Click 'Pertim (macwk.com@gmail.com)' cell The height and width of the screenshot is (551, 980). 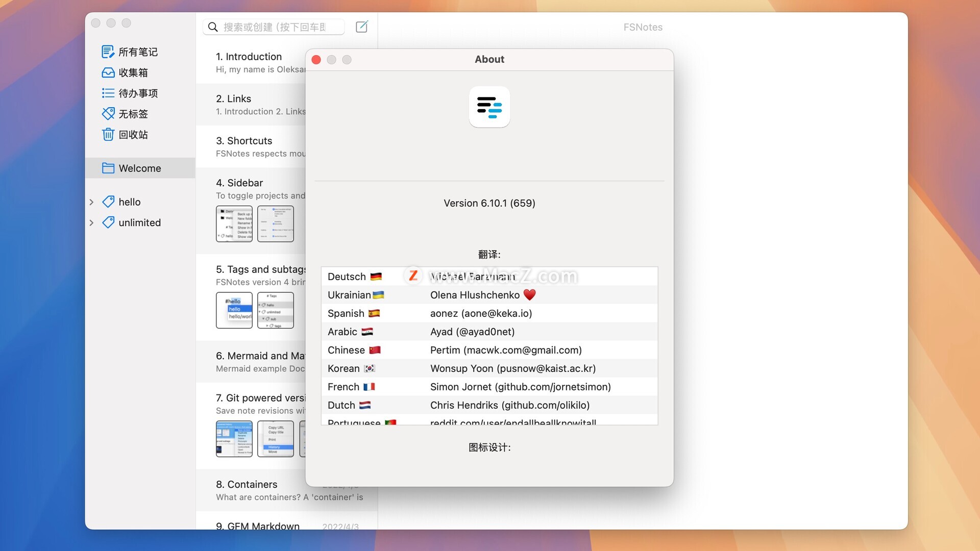(x=506, y=350)
